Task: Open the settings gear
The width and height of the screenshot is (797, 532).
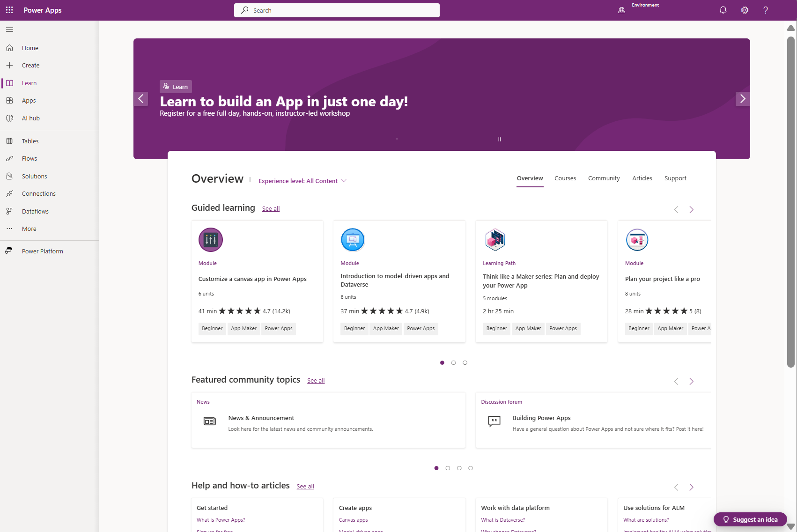Action: [744, 10]
